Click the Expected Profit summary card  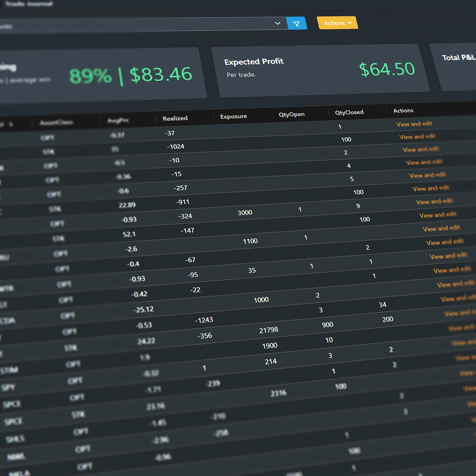point(320,70)
